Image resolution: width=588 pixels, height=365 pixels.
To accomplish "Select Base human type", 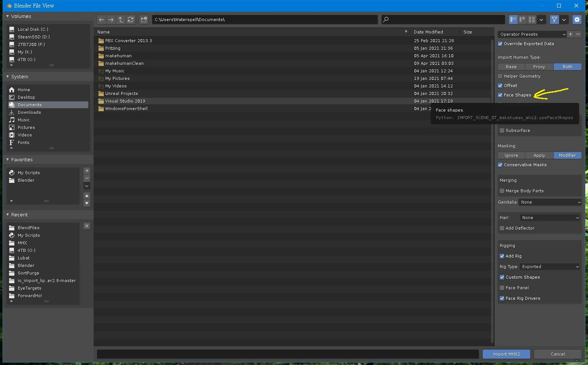I will tap(511, 67).
